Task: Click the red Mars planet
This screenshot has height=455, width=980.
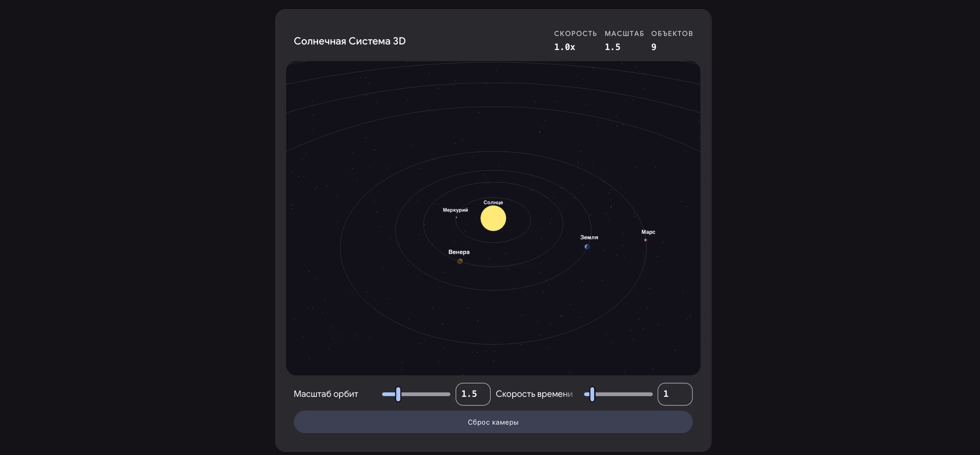Action: pos(646,240)
